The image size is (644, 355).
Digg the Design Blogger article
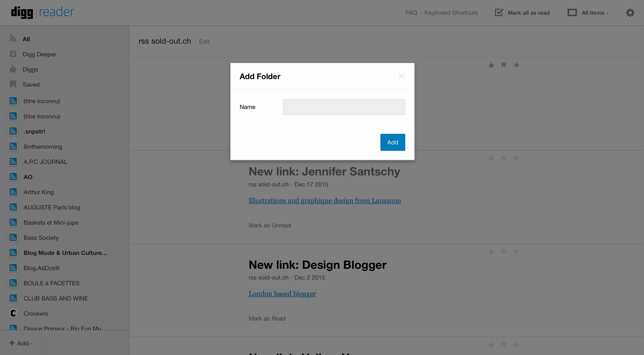tap(491, 251)
